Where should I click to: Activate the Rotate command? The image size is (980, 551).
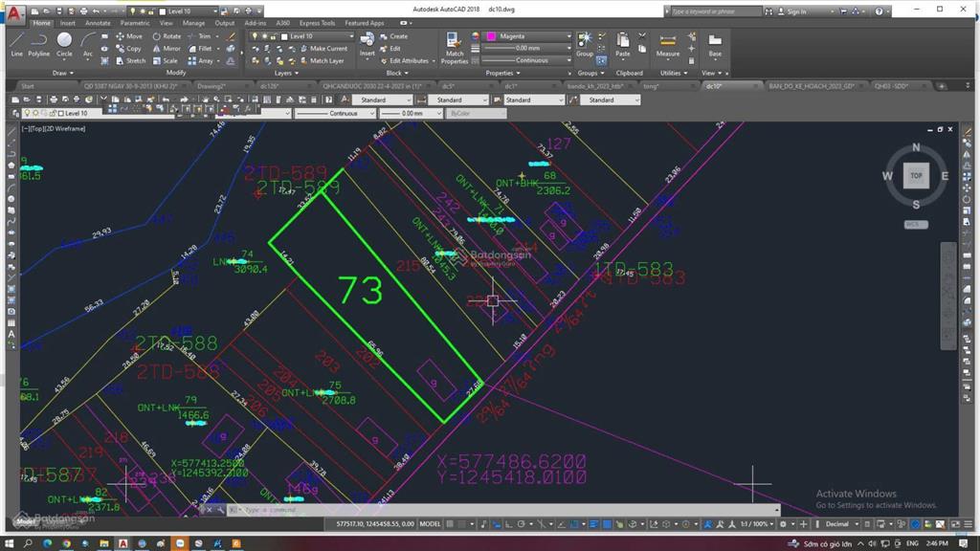coord(167,36)
